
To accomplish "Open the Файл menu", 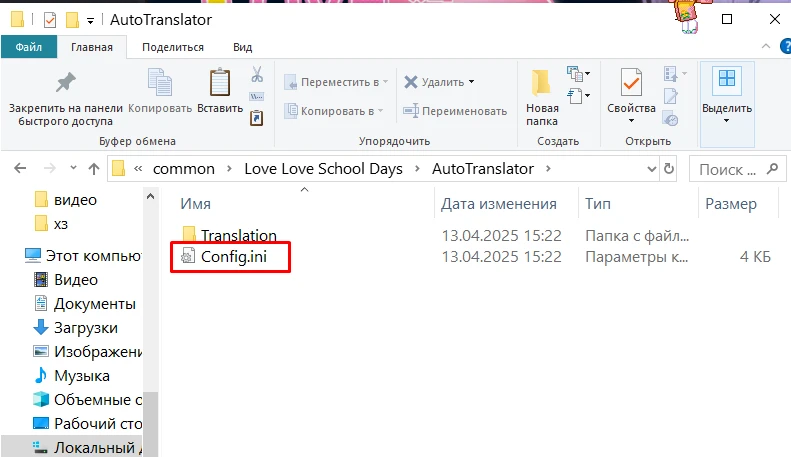I will click(x=29, y=47).
